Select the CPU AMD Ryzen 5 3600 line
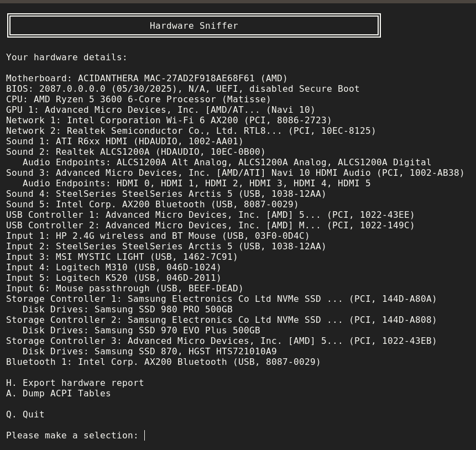The width and height of the screenshot is (476, 450). pos(138,100)
